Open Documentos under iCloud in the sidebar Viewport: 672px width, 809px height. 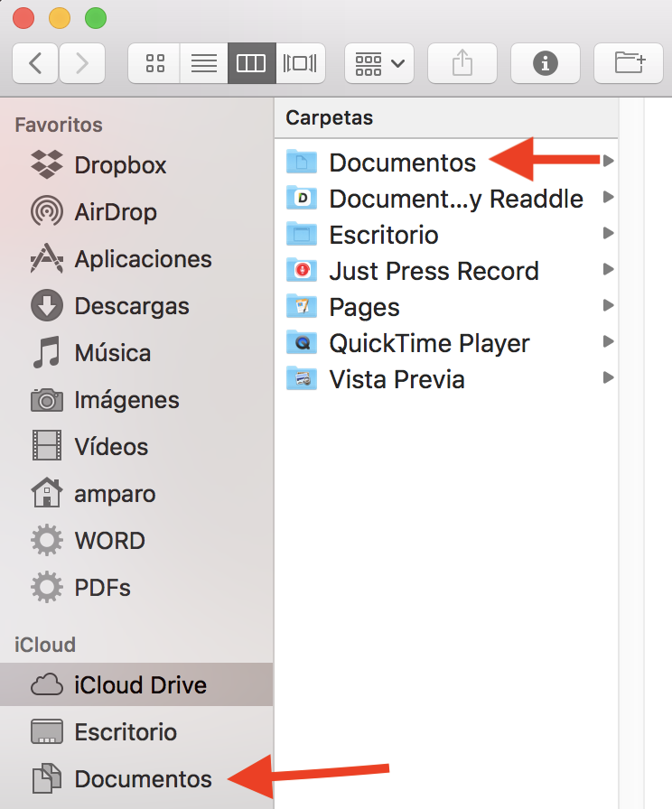click(143, 779)
